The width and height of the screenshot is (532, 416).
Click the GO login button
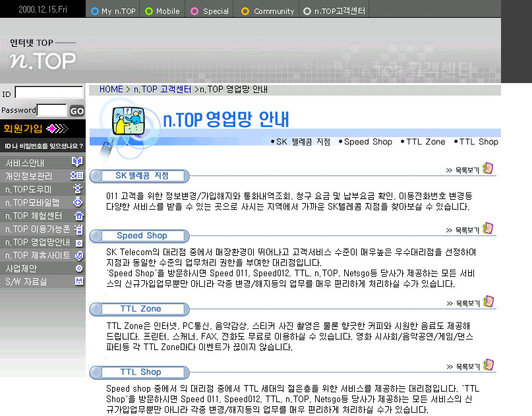click(77, 111)
